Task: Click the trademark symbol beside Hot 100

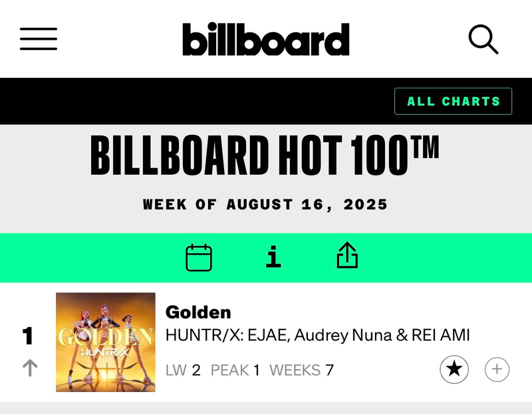Action: click(x=425, y=146)
